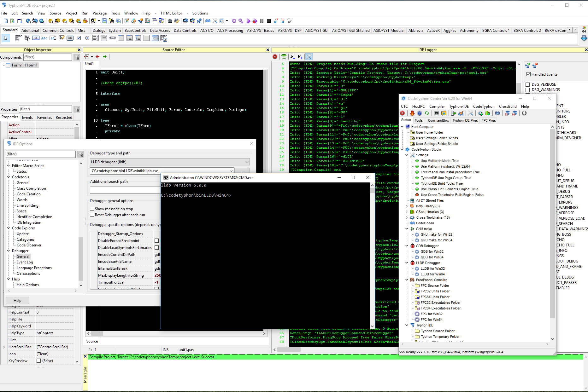Switch to Events tab in Object Inspector
This screenshot has height=392, width=588.
pyautogui.click(x=27, y=118)
